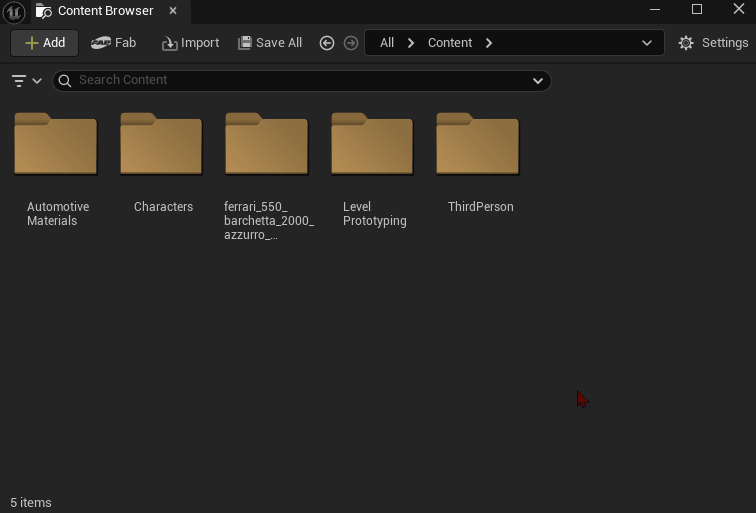Image resolution: width=756 pixels, height=513 pixels.
Task: Select 'Content' in the path breadcrumb
Action: 450,43
